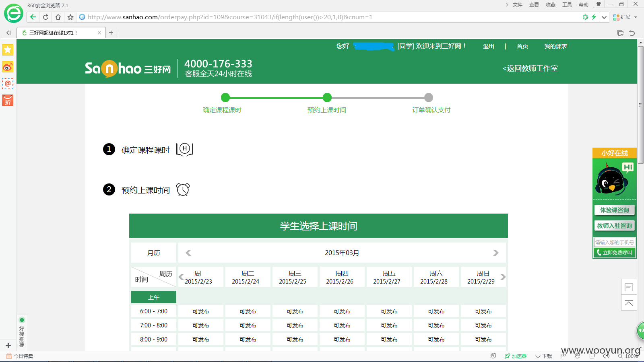Viewport: 644px width, 362px height.
Task: Collapse sidebar with the left arrow icon
Action: 8,33
